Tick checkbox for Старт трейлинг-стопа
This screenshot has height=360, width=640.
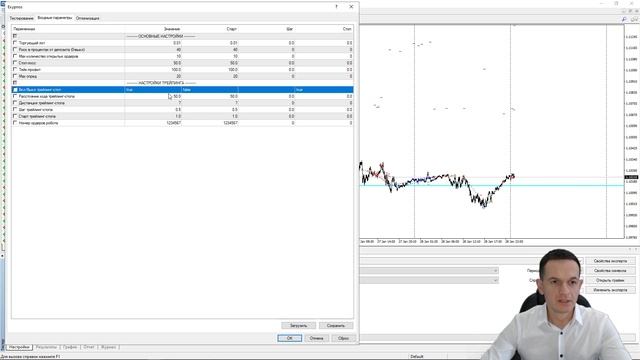pyautogui.click(x=15, y=116)
